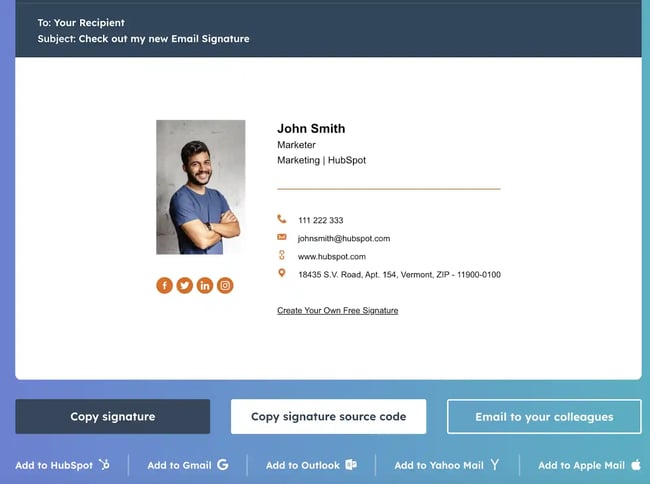650x484 pixels.
Task: Click the Copy signature button
Action: [113, 416]
